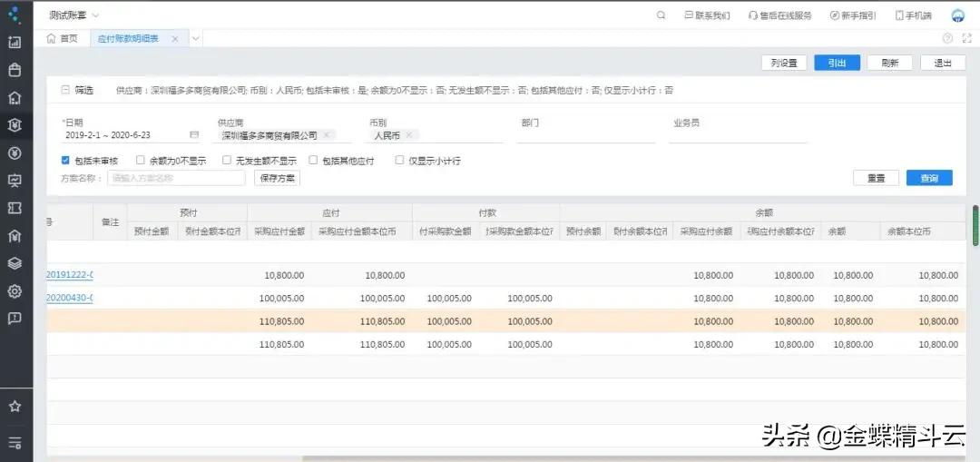Image resolution: width=980 pixels, height=462 pixels.
Task: Click the 预付 group column header
Action: [188, 213]
